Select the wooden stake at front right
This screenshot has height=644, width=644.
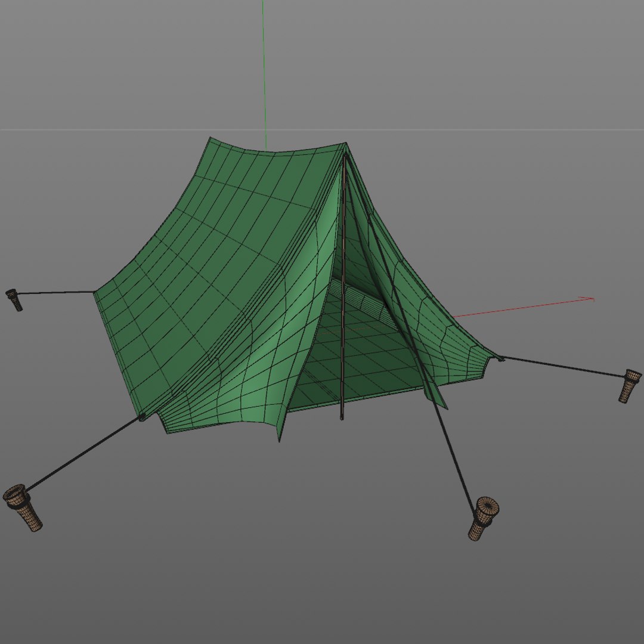pos(483,519)
